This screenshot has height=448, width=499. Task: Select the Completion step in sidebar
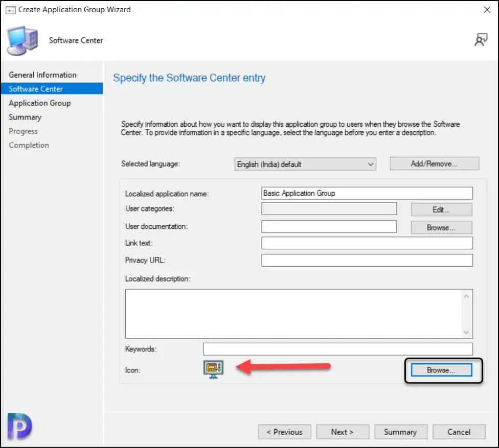tap(29, 145)
